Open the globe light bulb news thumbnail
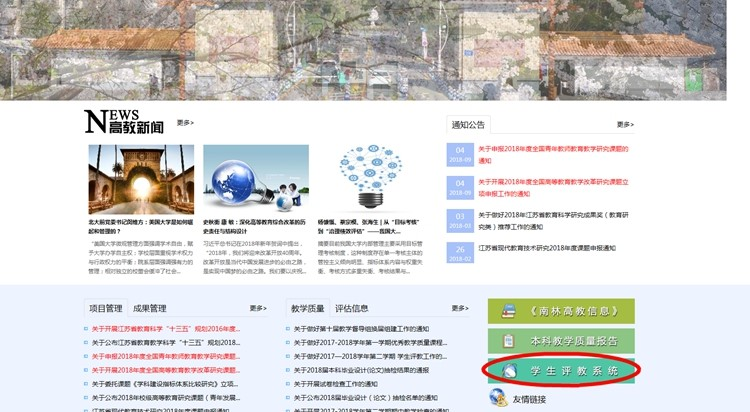 tap(256, 179)
